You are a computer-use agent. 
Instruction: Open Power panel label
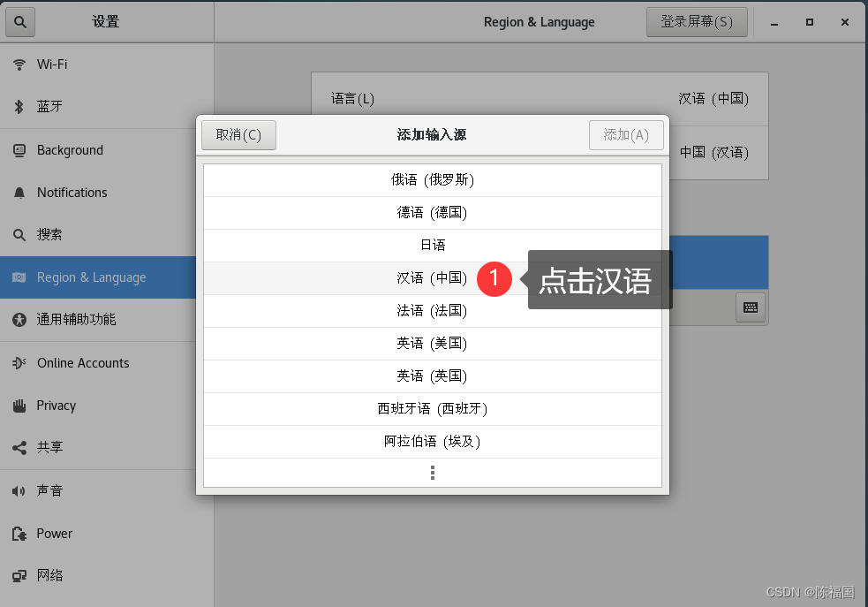click(x=54, y=534)
